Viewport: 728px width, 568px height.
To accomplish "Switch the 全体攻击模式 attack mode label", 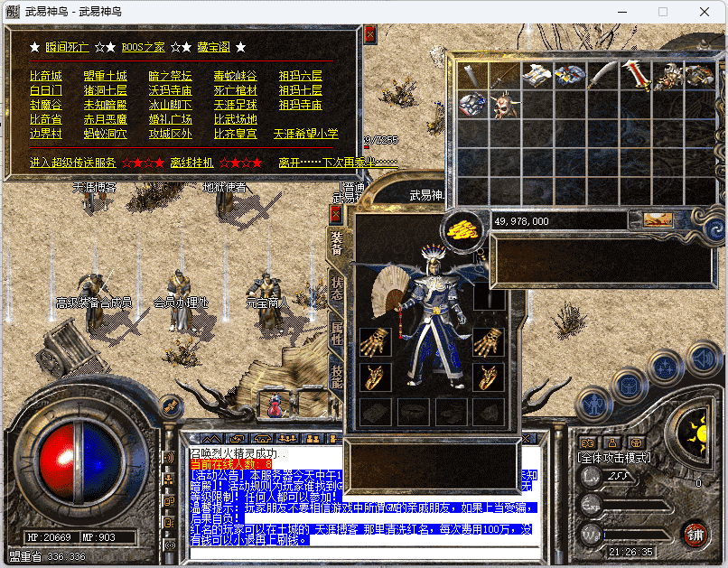I will pos(614,458).
